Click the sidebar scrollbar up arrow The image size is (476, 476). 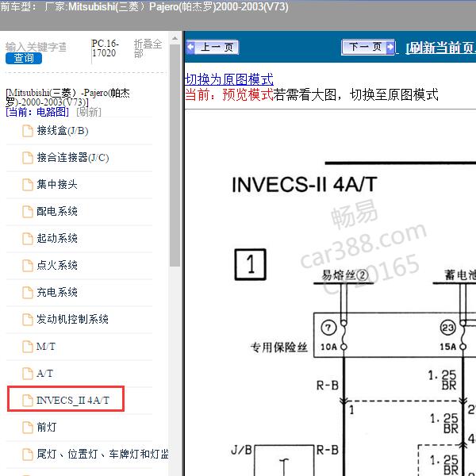click(175, 38)
